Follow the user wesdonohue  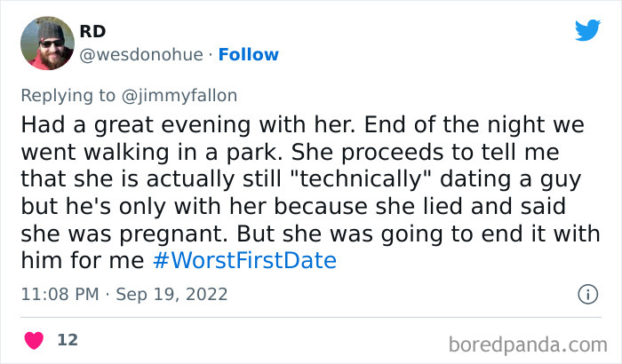click(248, 54)
